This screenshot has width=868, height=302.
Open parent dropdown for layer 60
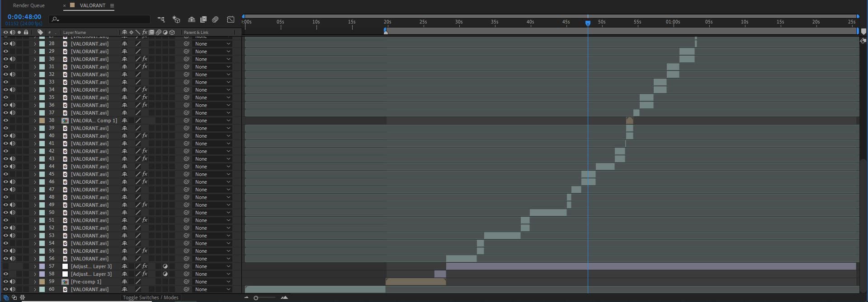pyautogui.click(x=212, y=289)
